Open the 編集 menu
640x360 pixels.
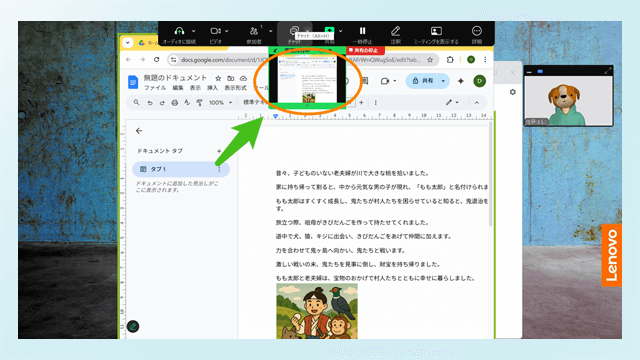pyautogui.click(x=178, y=88)
